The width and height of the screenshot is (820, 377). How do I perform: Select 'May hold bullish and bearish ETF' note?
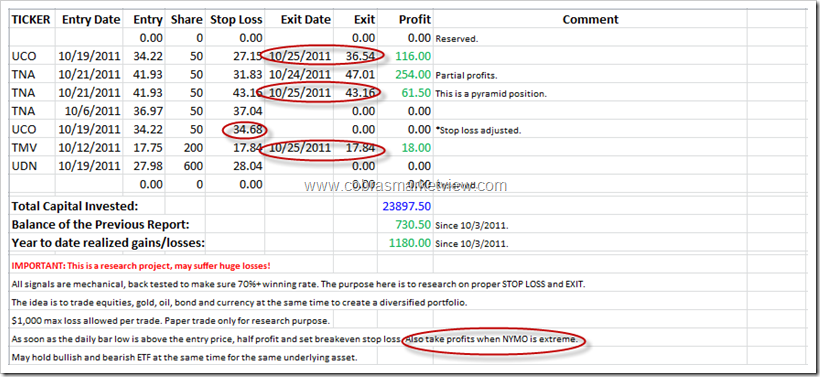[186, 358]
